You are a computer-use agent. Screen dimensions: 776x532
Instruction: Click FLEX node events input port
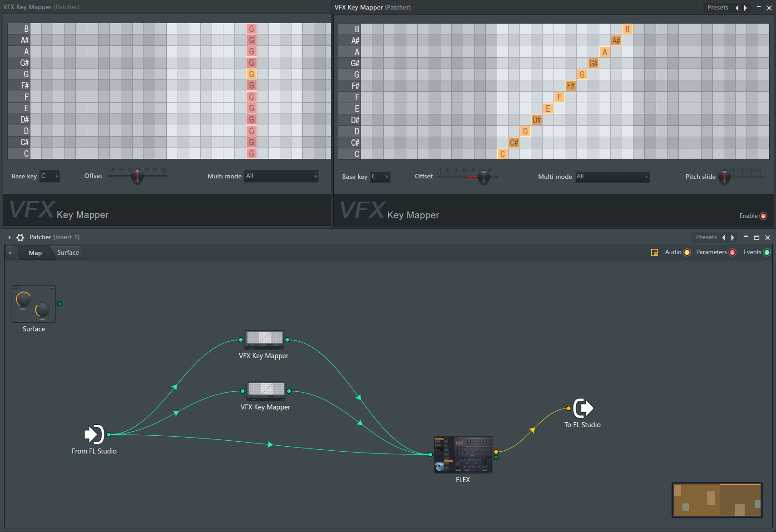430,454
